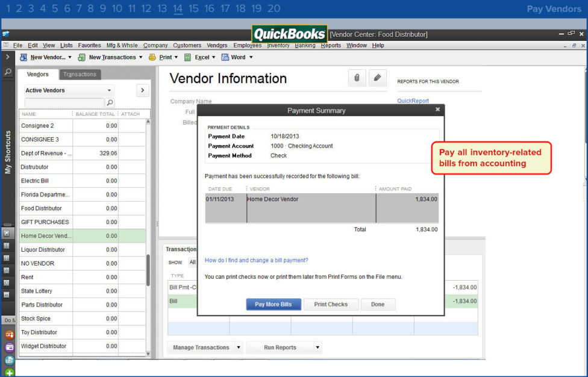Viewport: 588px width, 377px height.
Task: Open the Vendors menu in the menu bar
Action: click(x=217, y=45)
